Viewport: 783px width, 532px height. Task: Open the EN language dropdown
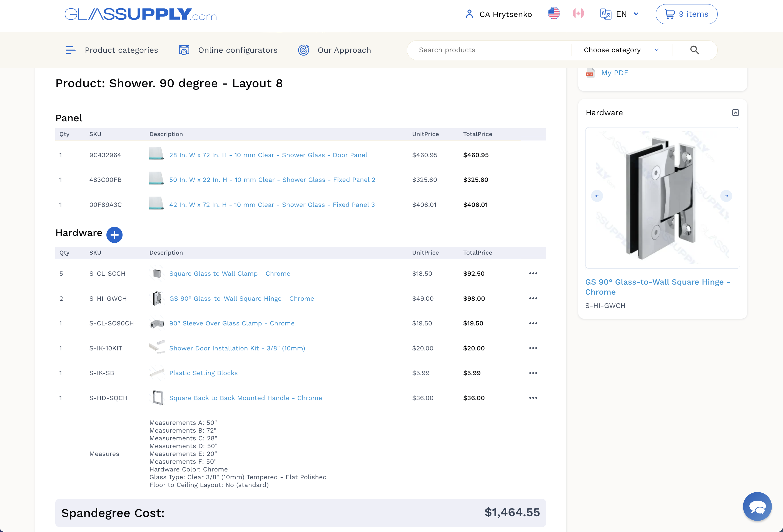(x=628, y=14)
